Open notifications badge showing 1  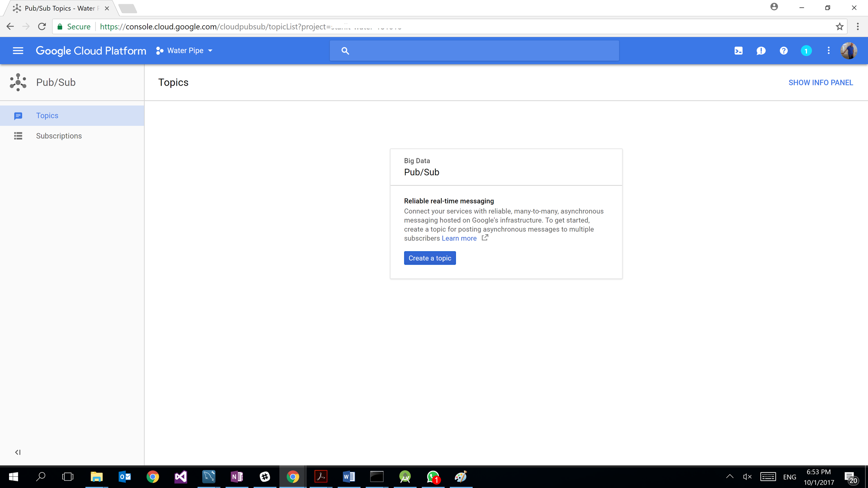click(x=806, y=51)
